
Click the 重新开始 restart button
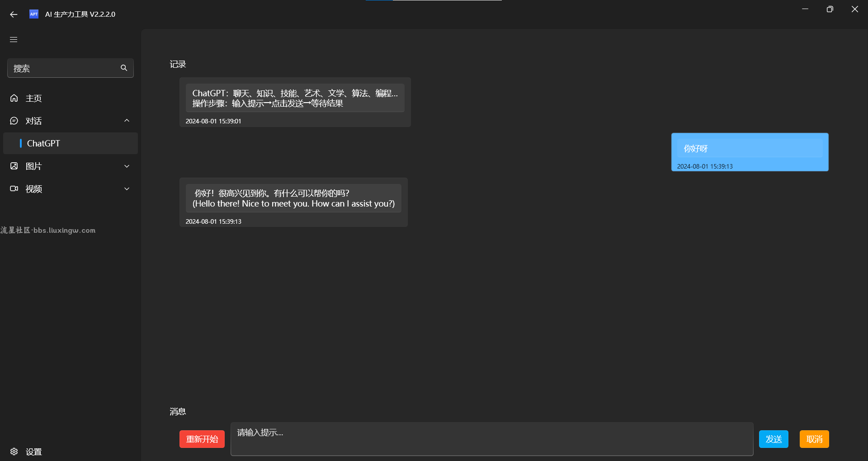pyautogui.click(x=202, y=439)
